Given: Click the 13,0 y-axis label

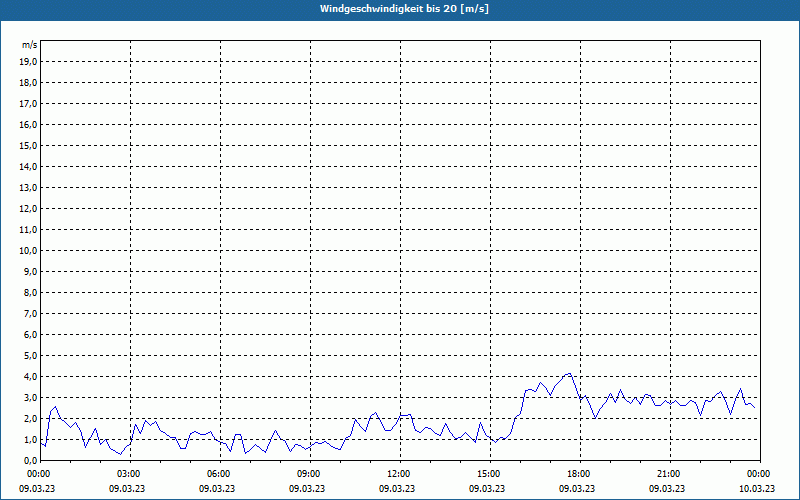Looking at the screenshot, I should coord(28,188).
